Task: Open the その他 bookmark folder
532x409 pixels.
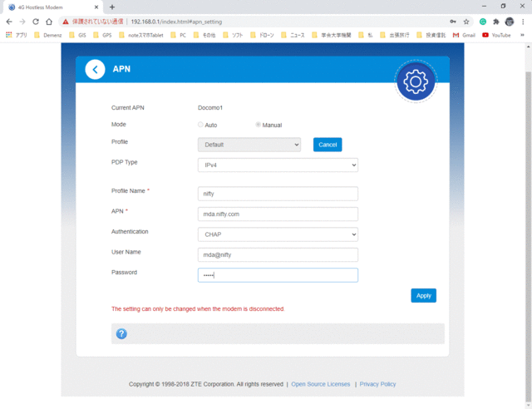Action: tap(204, 35)
